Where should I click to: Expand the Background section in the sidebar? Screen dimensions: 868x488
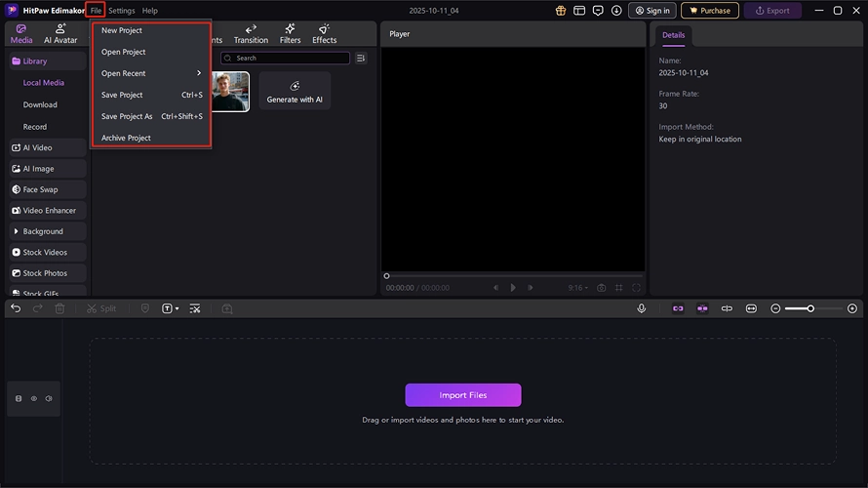tap(43, 231)
